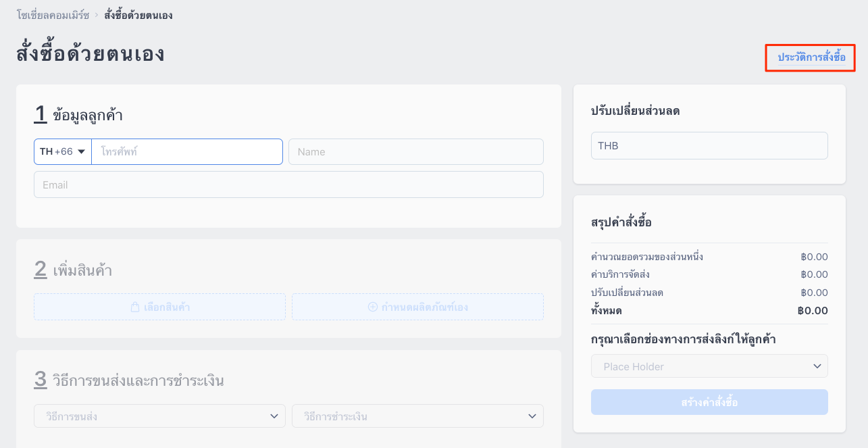Go to โซเชี่ยลคอมเมิร์ซ breadcrumb
Screen dimensions: 868x448
(53, 15)
